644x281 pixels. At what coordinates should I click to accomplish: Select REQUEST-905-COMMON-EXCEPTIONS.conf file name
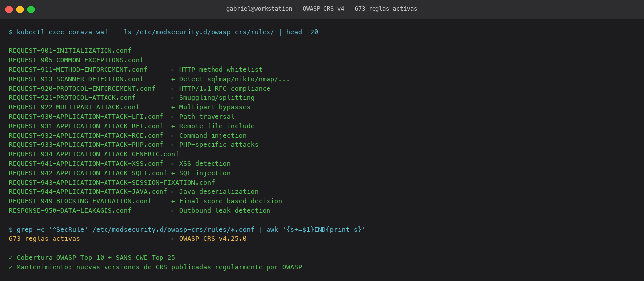tap(76, 60)
